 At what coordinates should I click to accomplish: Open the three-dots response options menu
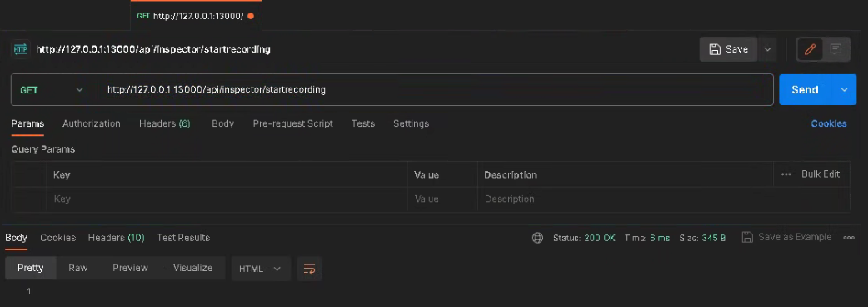tap(849, 238)
